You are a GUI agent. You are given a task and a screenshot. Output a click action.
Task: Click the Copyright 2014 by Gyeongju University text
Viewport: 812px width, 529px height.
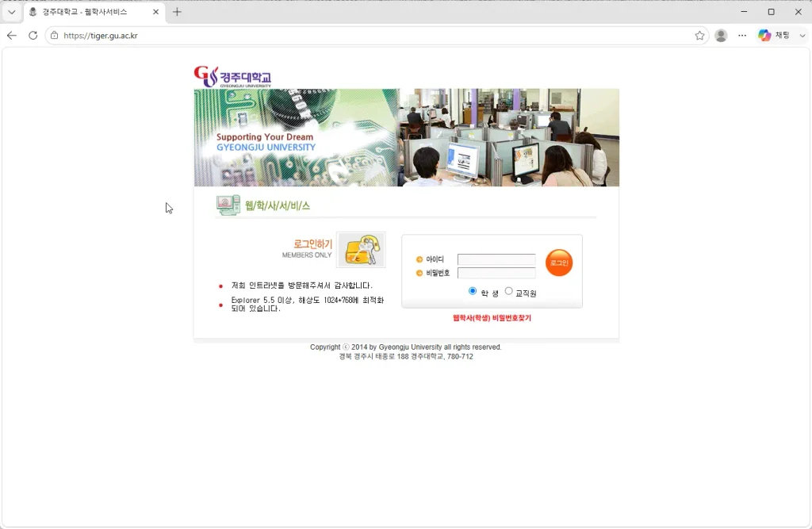click(405, 347)
